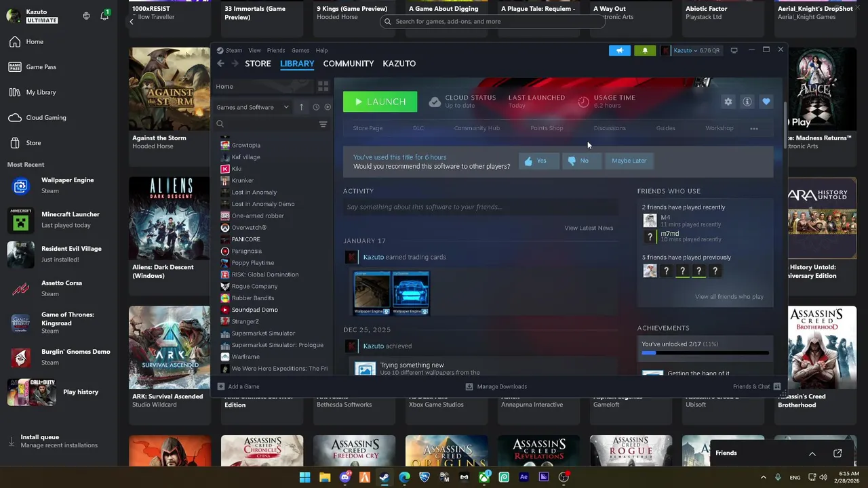Open the game info icon in Steam
Screen dimensions: 868x488
(x=747, y=102)
